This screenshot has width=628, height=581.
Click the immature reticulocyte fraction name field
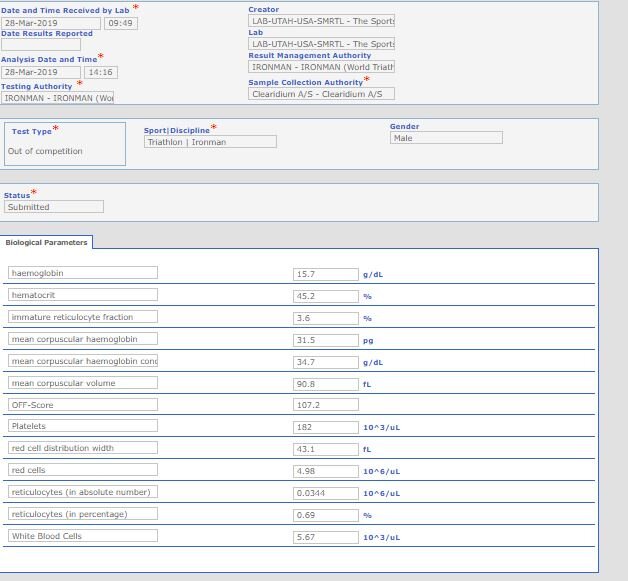83,317
